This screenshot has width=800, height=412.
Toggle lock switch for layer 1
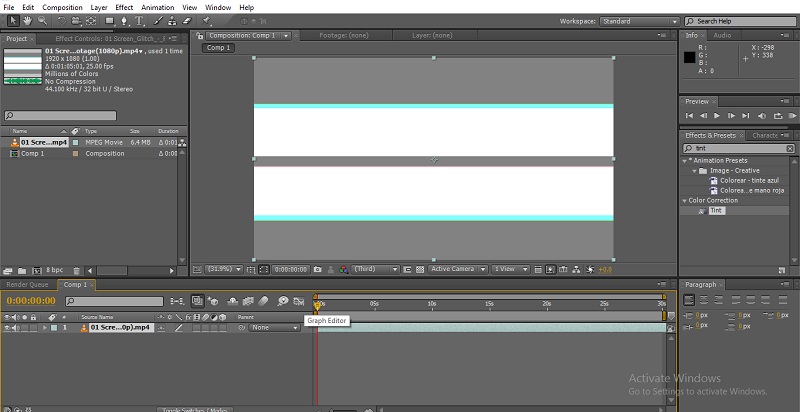[x=33, y=328]
